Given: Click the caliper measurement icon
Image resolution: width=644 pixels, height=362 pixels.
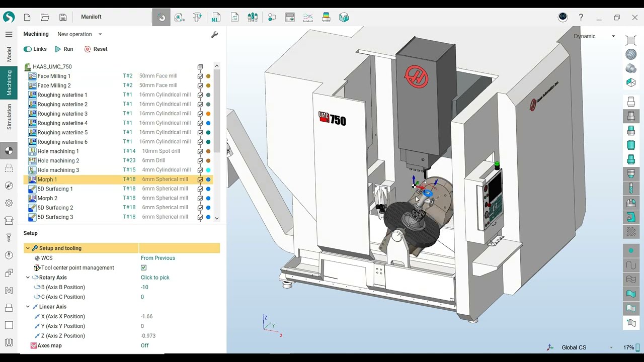Looking at the screenshot, I should (x=197, y=17).
